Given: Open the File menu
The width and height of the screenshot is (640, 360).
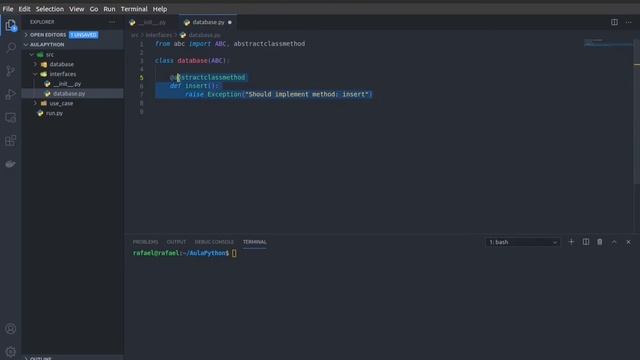Looking at the screenshot, I should click(8, 9).
